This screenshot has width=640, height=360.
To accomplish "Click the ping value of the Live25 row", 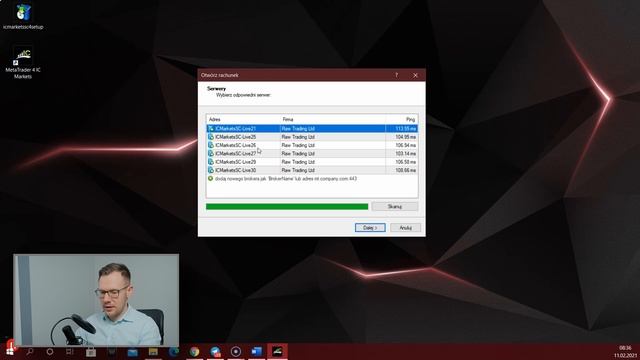I will 406,137.
